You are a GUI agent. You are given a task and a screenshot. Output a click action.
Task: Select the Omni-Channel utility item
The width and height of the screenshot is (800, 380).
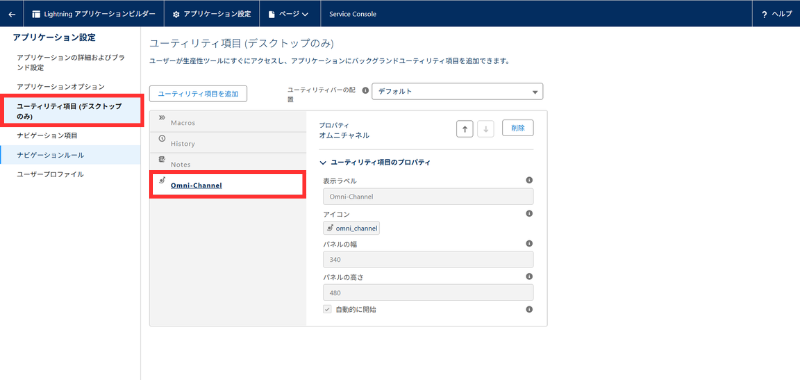(x=228, y=185)
